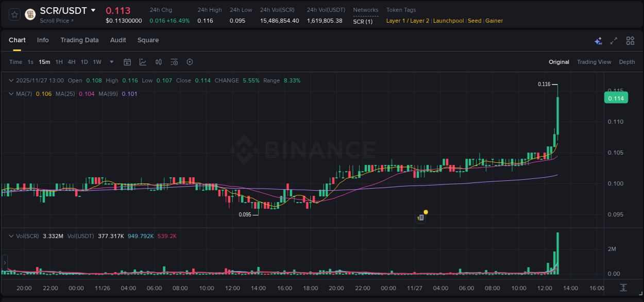Screen dimensions: 644x302
Task: Visit the Scroll Price link
Action: (55, 21)
